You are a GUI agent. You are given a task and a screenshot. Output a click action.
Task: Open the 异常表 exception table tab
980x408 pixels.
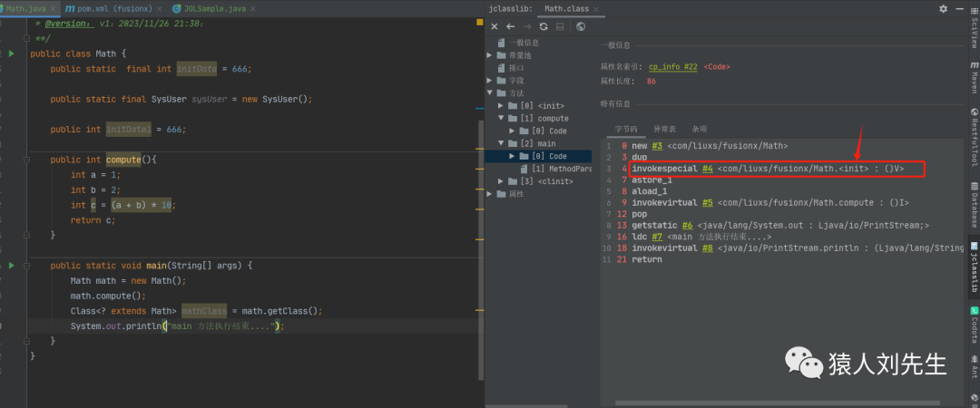point(664,129)
